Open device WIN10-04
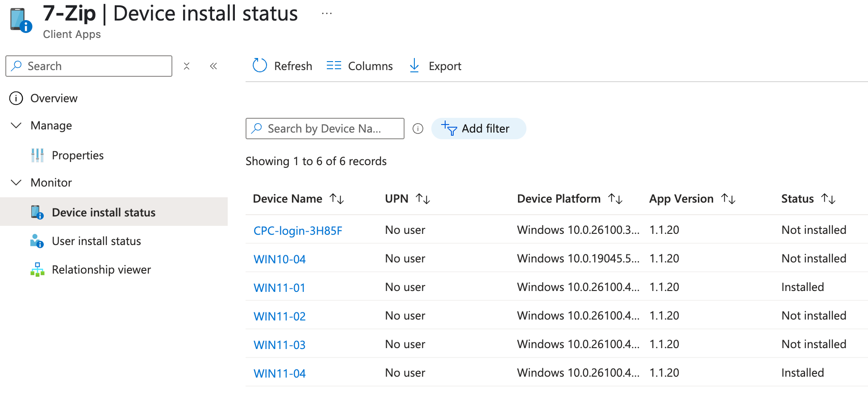The image size is (868, 399). (x=280, y=259)
